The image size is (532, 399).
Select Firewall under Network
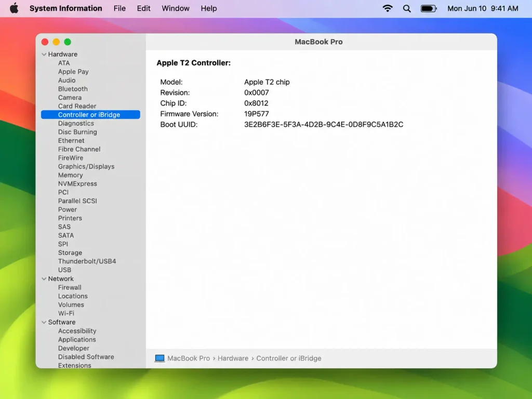tap(70, 287)
